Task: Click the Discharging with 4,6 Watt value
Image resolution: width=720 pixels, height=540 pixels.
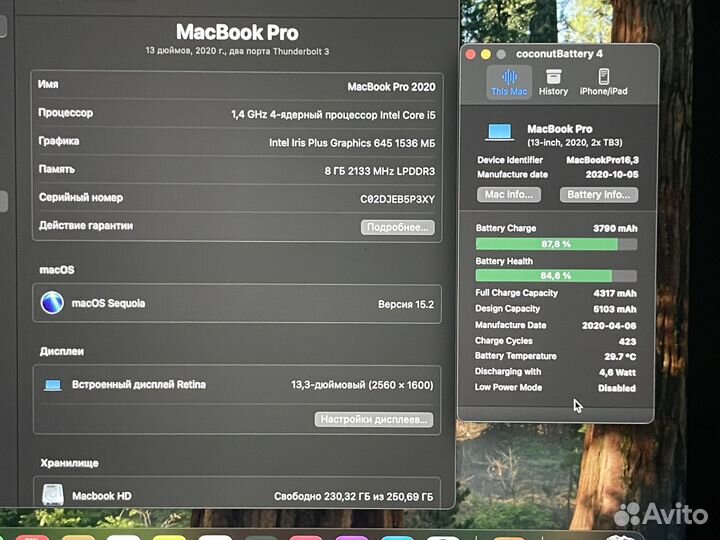Action: coord(618,372)
